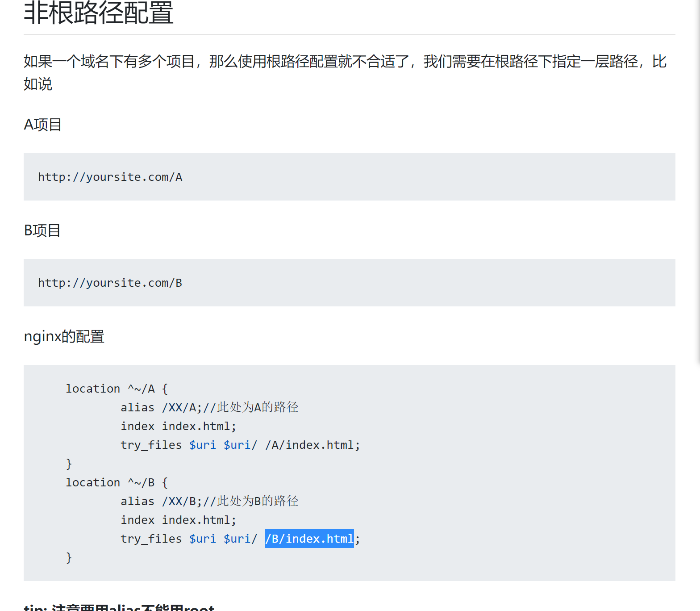Click the highlighted /B/index.html selection

(309, 539)
